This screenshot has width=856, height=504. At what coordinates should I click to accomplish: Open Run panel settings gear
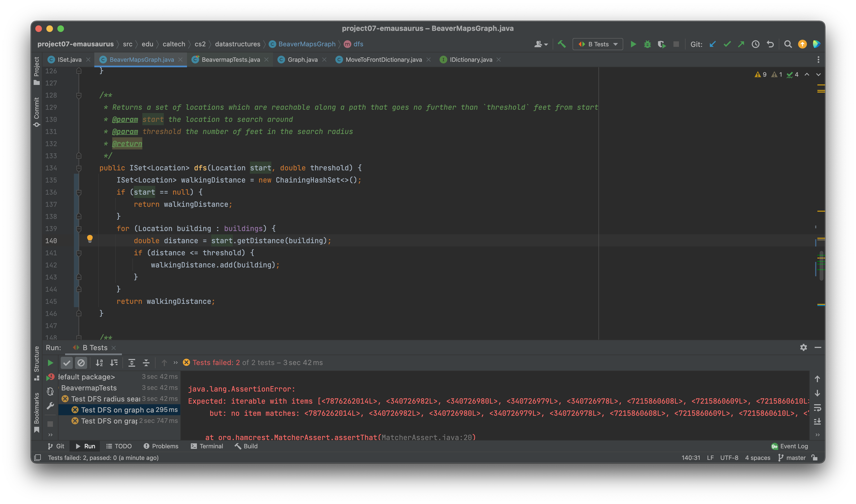click(x=803, y=347)
